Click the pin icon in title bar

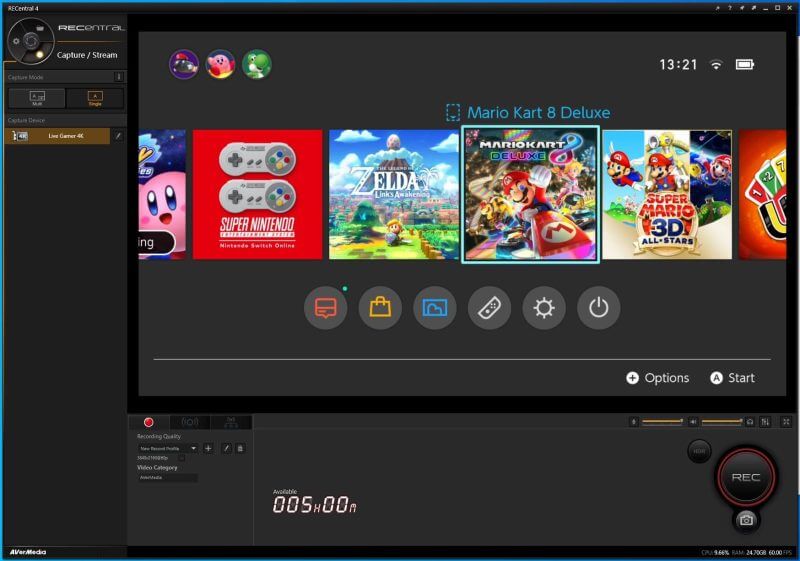tap(742, 8)
